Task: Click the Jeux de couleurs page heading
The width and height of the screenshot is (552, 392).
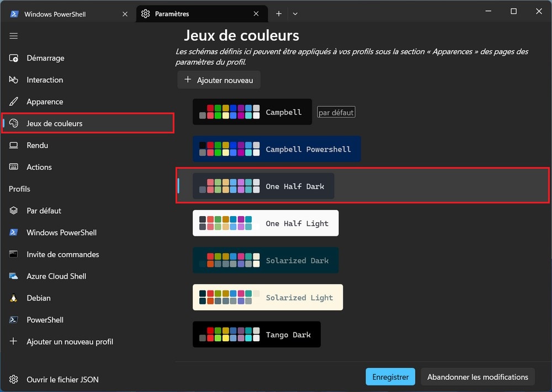Action: (242, 35)
